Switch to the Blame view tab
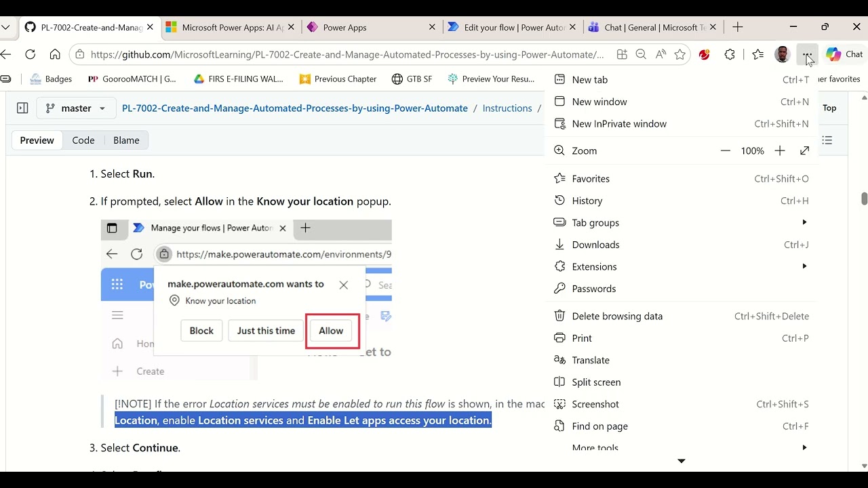 click(x=126, y=140)
